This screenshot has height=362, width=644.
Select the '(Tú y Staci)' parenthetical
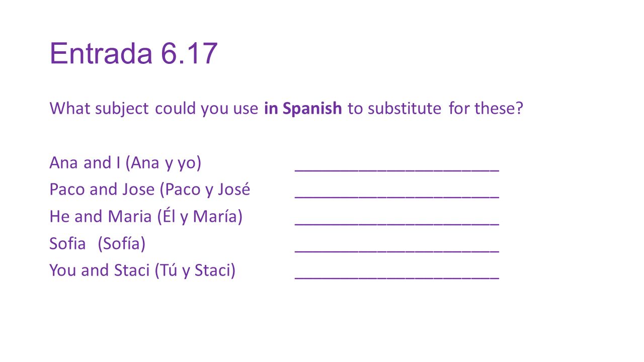point(195,270)
